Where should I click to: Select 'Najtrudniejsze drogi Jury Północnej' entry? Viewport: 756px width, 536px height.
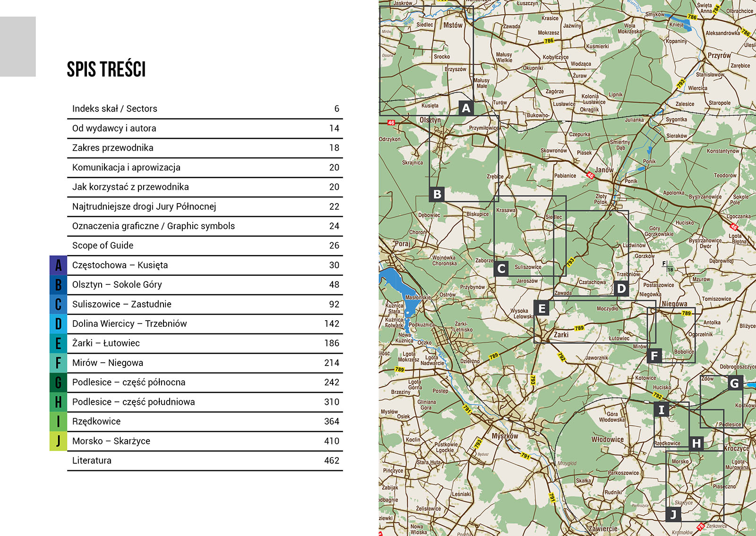pyautogui.click(x=205, y=207)
